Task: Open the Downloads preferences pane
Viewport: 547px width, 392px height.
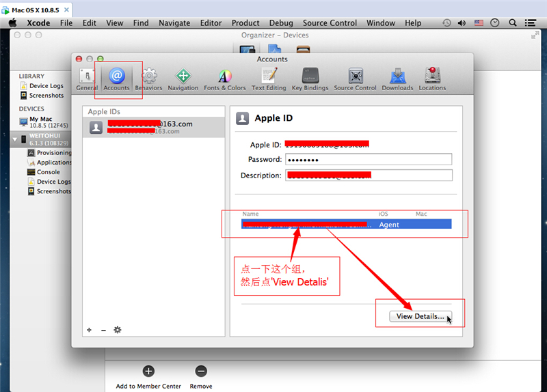Action: click(x=397, y=79)
